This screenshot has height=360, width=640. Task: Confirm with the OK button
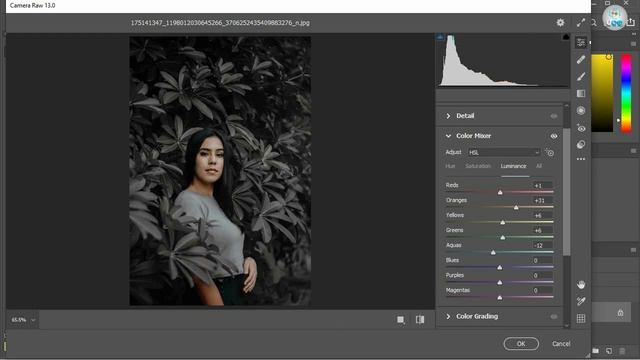(521, 344)
